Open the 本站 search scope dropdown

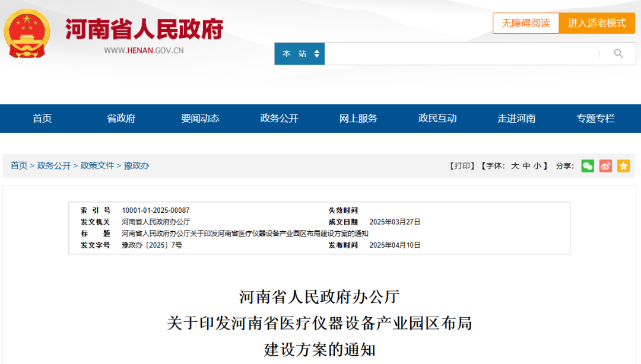coord(299,53)
